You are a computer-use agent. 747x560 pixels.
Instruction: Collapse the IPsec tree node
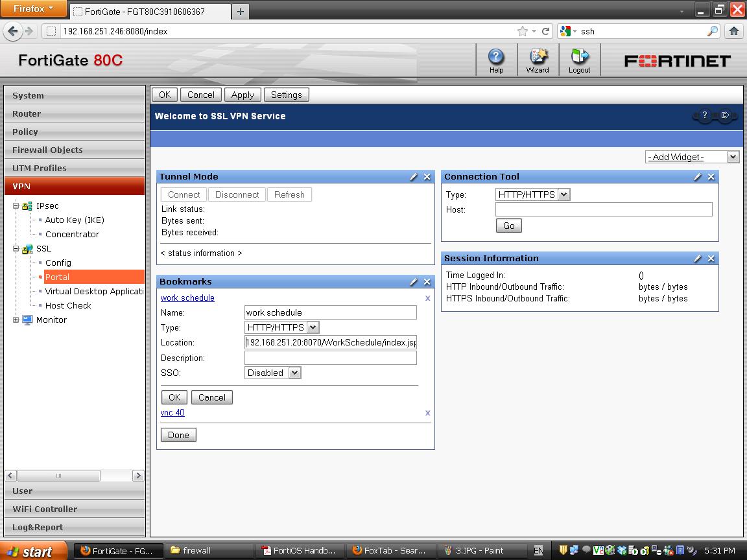16,205
